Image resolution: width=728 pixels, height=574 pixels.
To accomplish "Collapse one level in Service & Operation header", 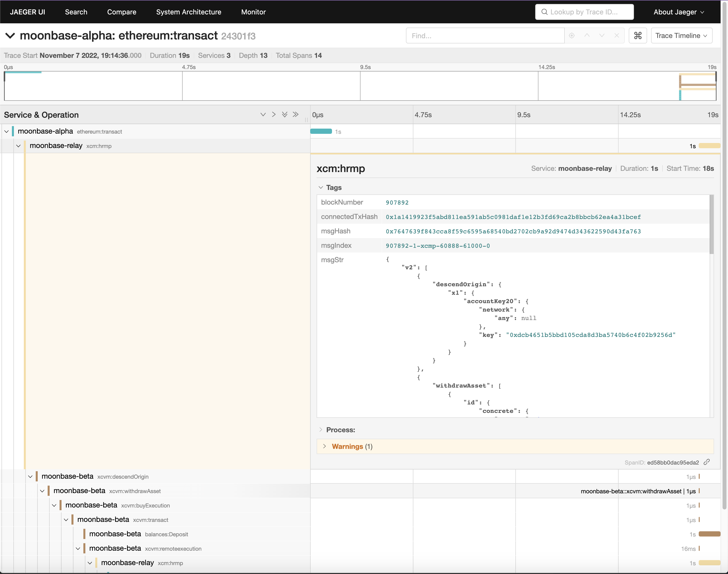I will [274, 115].
